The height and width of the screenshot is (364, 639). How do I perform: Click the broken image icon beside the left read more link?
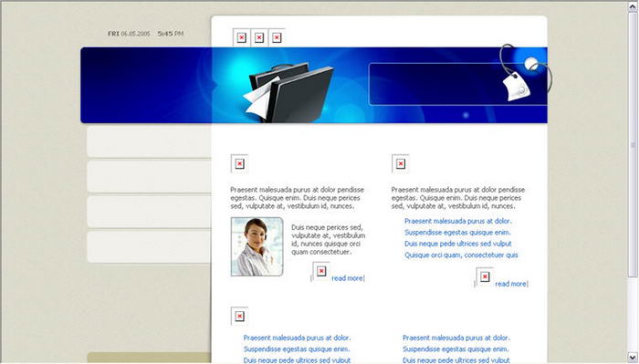point(321,271)
